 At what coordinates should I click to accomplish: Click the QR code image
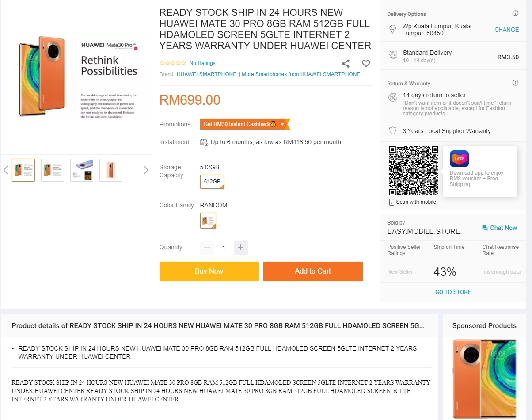(414, 171)
